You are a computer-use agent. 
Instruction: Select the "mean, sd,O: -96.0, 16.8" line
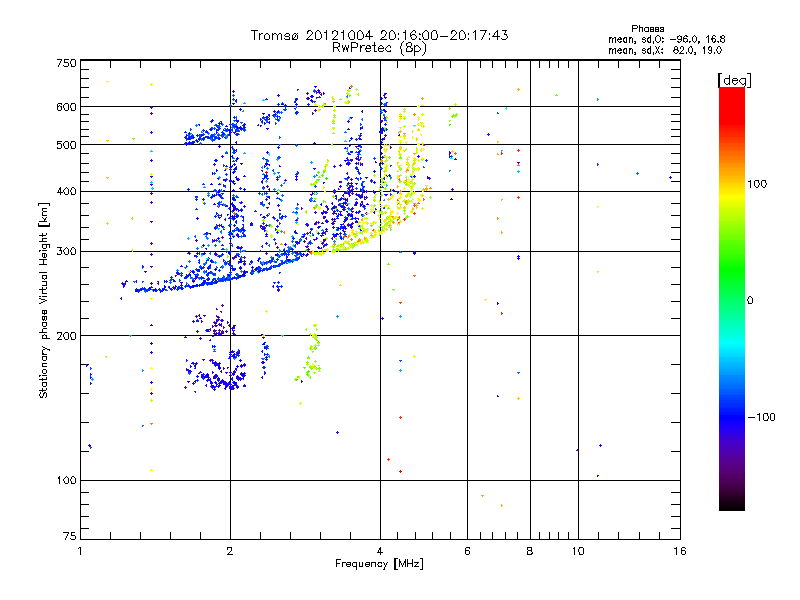click(x=666, y=39)
